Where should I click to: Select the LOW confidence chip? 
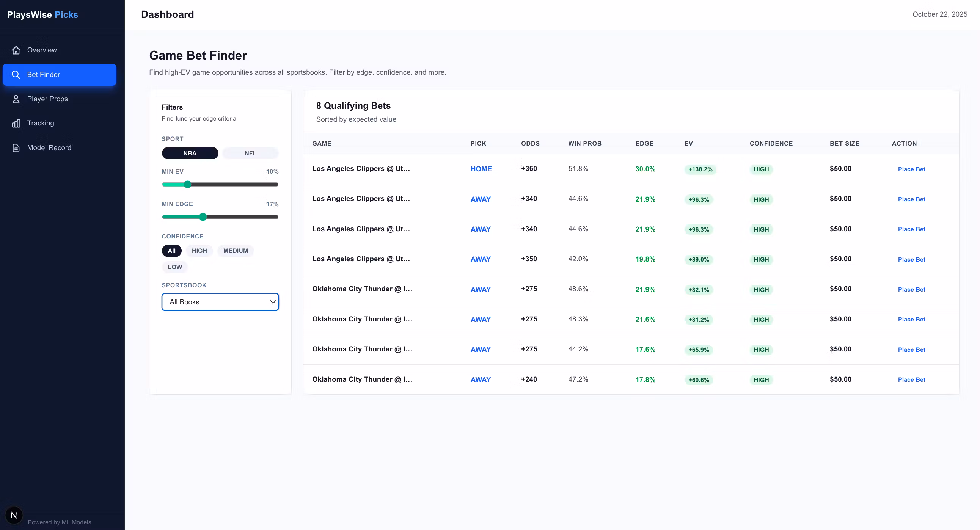tap(174, 267)
